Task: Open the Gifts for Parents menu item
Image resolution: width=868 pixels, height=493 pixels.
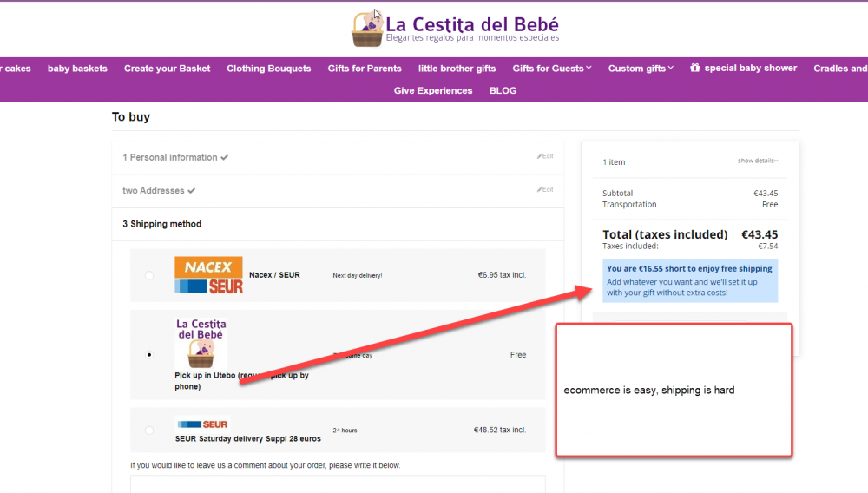Action: pyautogui.click(x=365, y=68)
